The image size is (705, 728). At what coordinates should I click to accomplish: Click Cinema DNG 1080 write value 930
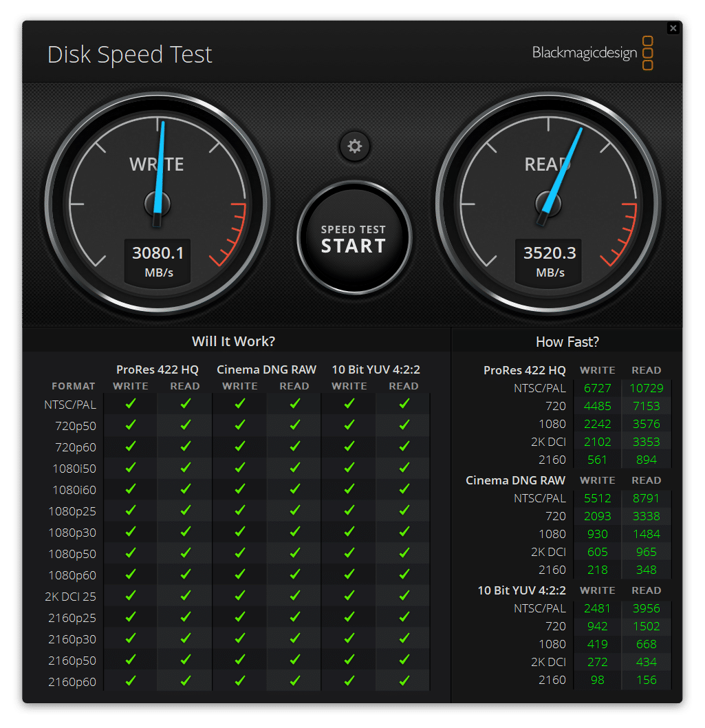[597, 534]
